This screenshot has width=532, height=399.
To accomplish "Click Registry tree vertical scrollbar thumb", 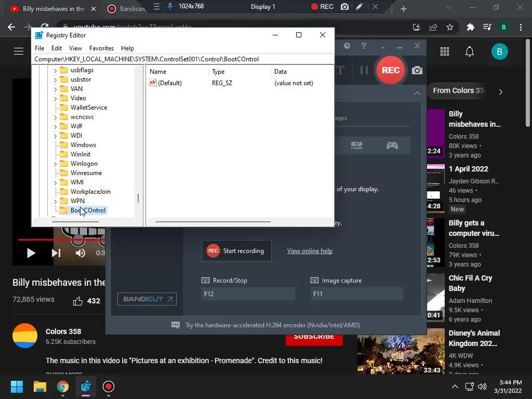I will pos(138,198).
